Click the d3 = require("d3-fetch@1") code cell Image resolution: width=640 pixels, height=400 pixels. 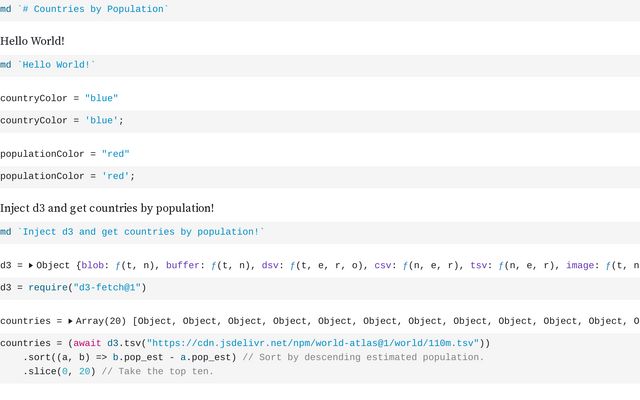click(x=73, y=287)
